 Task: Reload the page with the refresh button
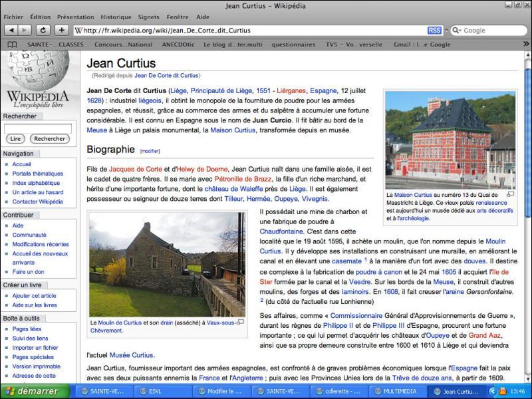[x=43, y=30]
